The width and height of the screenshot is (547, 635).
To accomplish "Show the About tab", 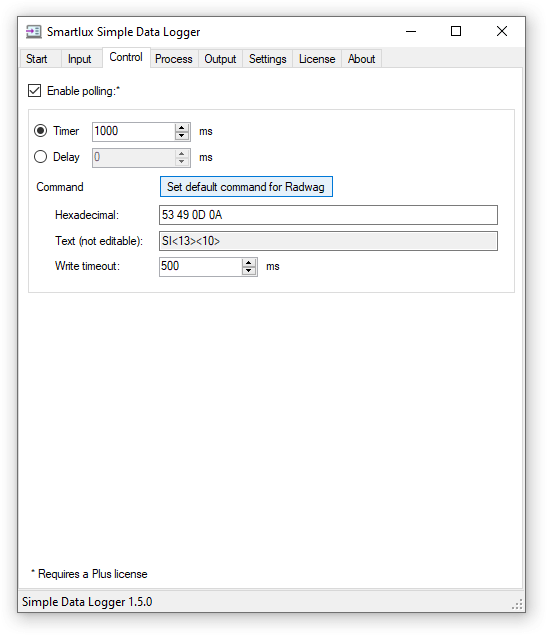I will 362,59.
